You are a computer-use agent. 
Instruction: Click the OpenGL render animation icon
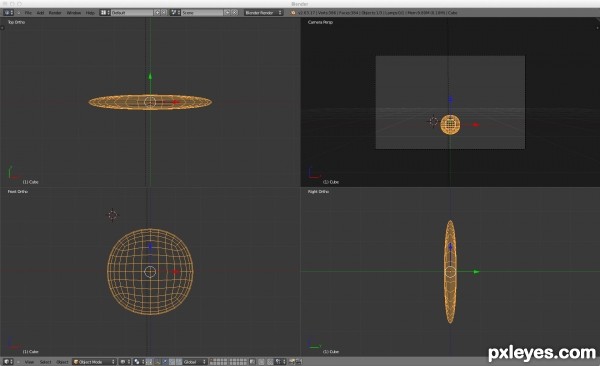coord(299,362)
